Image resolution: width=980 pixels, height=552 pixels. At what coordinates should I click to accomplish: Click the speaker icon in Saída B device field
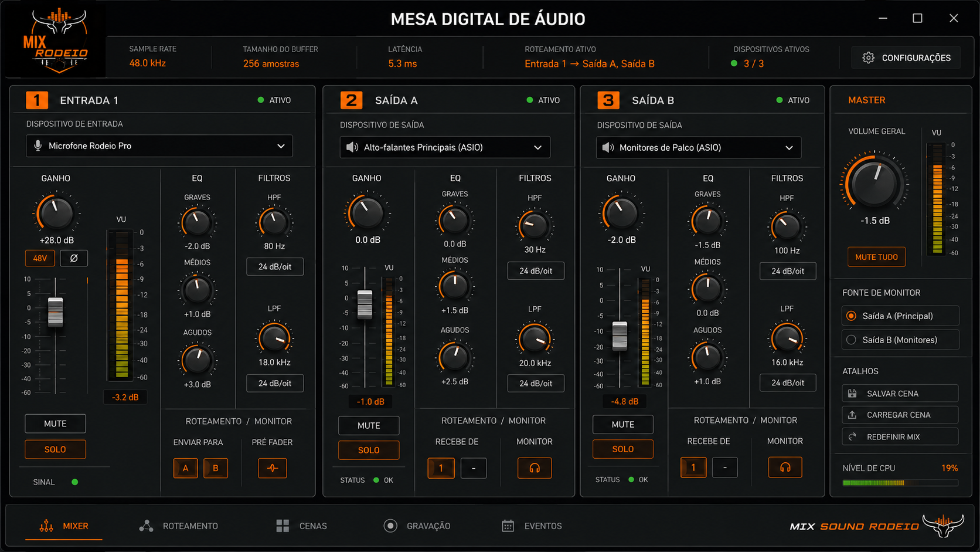[x=608, y=147]
